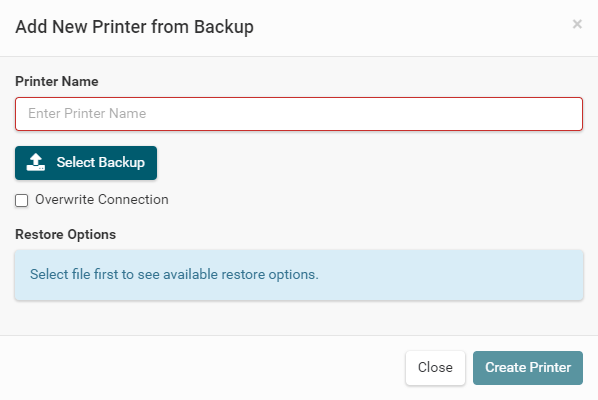Image resolution: width=598 pixels, height=400 pixels.
Task: Click the Close button in footer
Action: pos(435,368)
